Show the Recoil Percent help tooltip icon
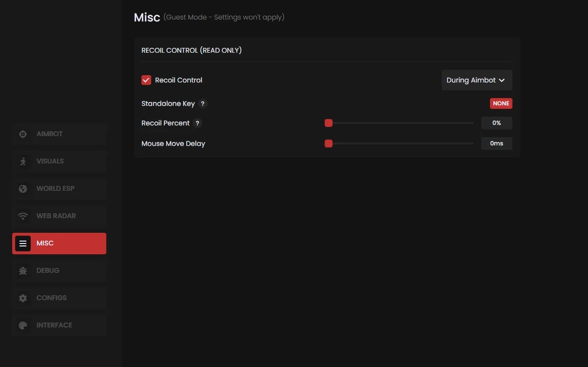Screen dimensions: 588x367 pyautogui.click(x=197, y=123)
